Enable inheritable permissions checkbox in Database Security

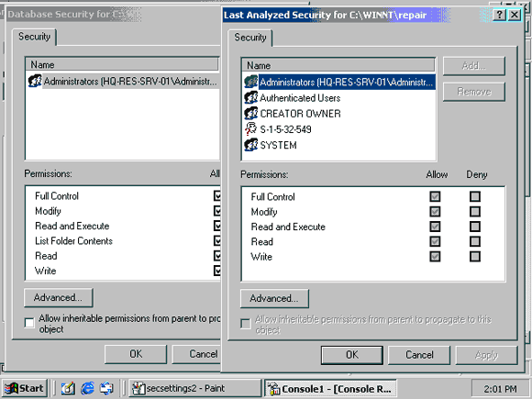click(29, 323)
